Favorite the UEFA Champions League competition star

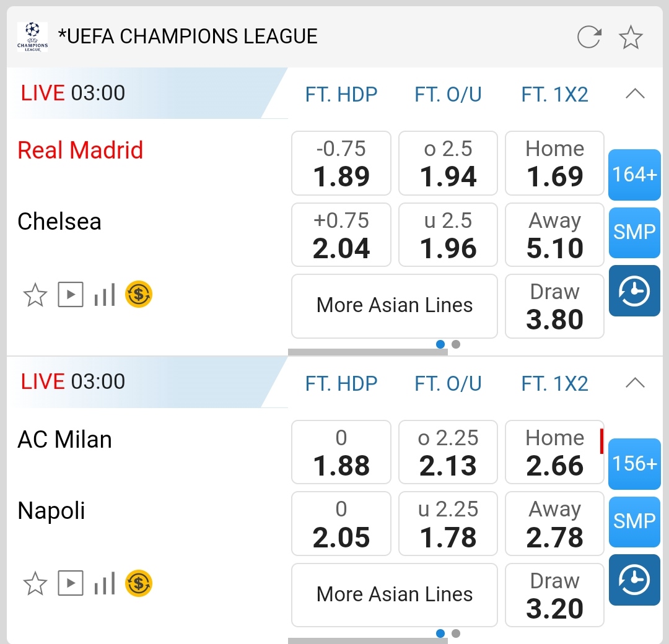pyautogui.click(x=631, y=37)
